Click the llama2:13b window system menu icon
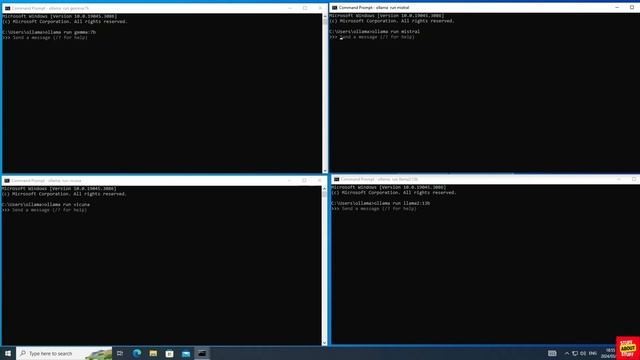Viewport: 640px width, 360px height. click(x=336, y=179)
